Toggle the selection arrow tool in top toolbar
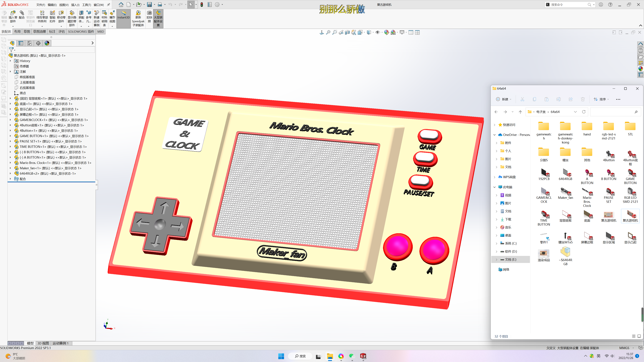The image size is (644, 362). 191,5
